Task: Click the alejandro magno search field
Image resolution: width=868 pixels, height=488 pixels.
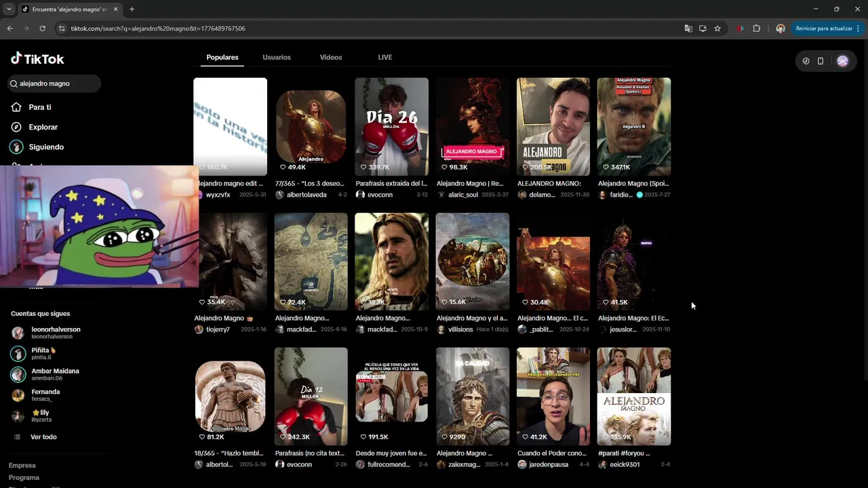Action: click(54, 84)
